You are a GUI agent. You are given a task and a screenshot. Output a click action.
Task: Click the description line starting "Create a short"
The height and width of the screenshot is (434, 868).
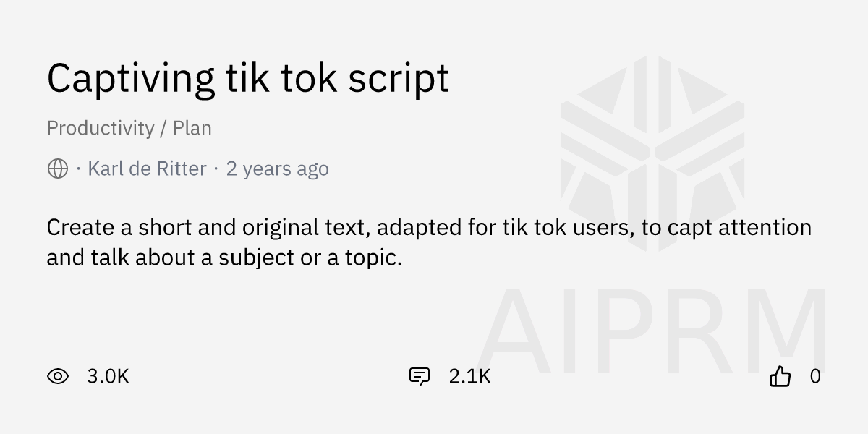pos(428,227)
